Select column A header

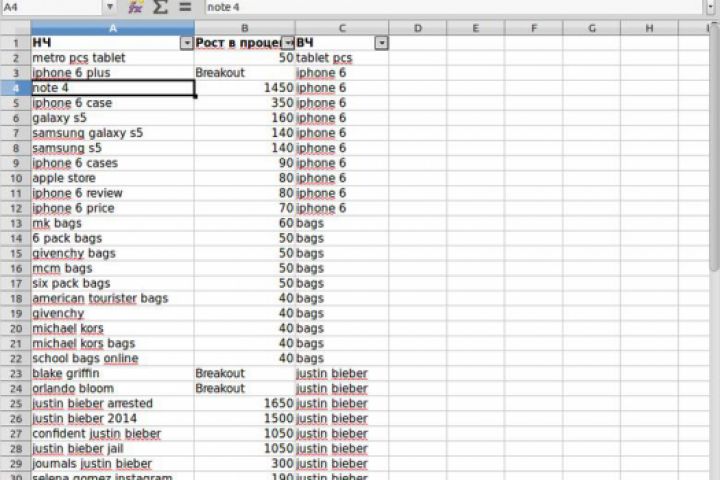click(112, 28)
